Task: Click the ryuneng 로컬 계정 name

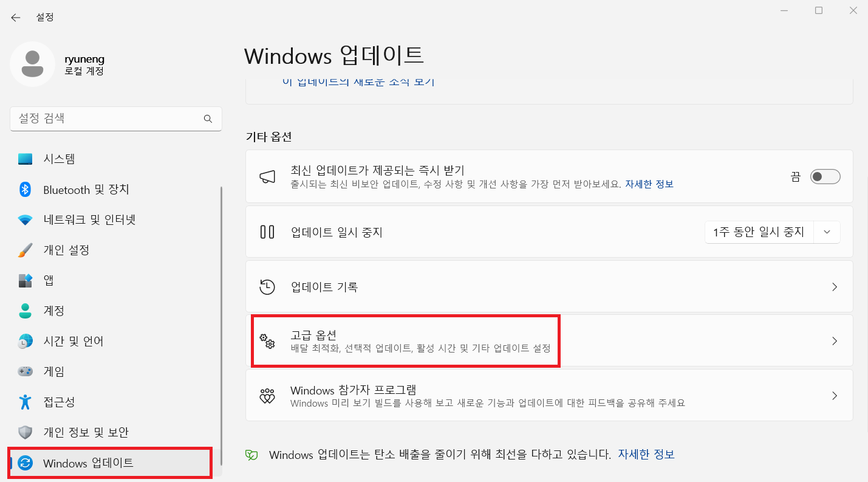Action: [84, 65]
